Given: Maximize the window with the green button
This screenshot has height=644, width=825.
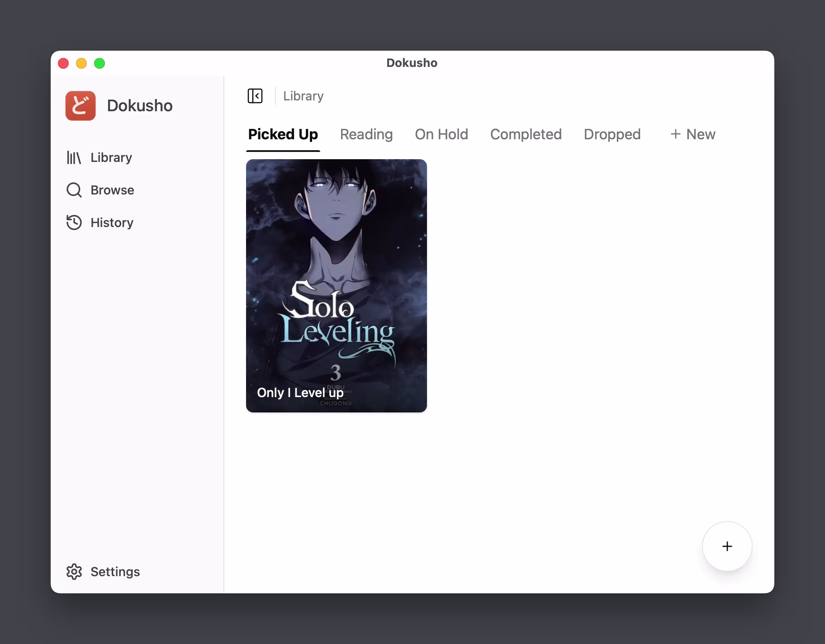Looking at the screenshot, I should (x=100, y=63).
